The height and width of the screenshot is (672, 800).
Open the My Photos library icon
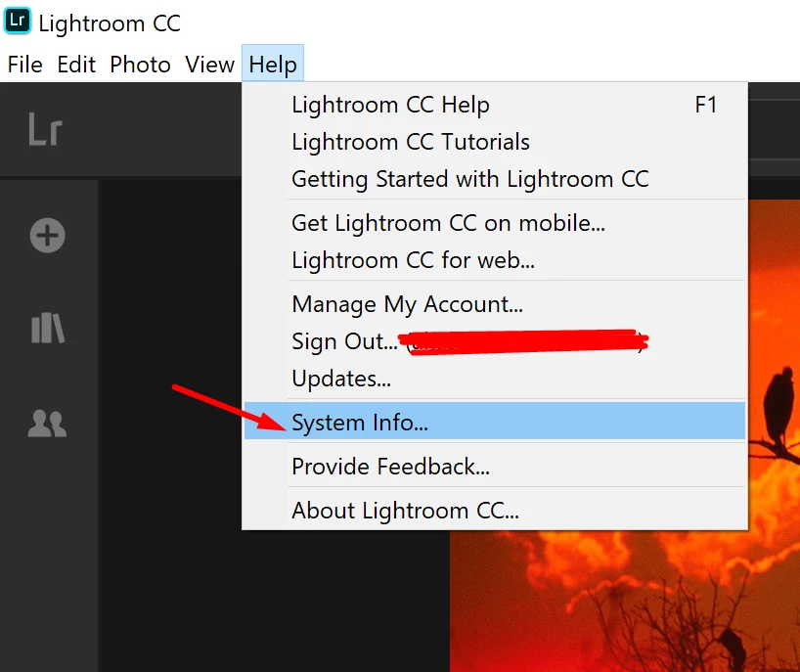pyautogui.click(x=48, y=328)
